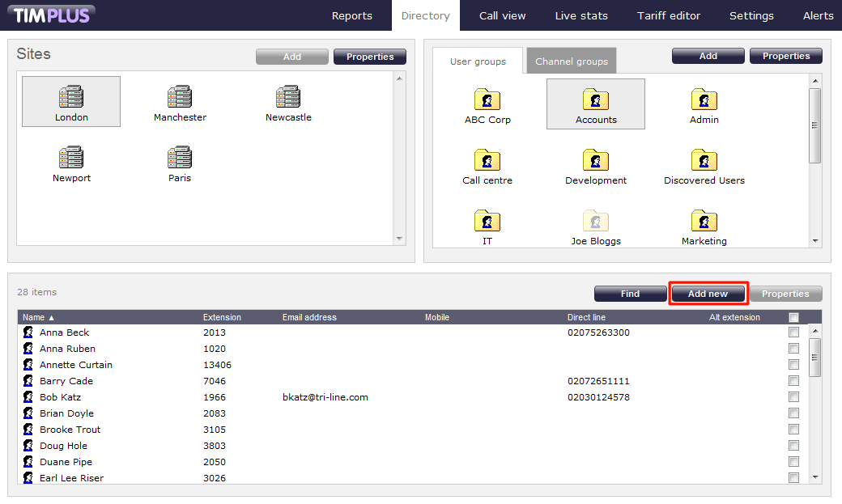Check the box on Barry Cade's row
This screenshot has height=504, width=842.
point(793,381)
